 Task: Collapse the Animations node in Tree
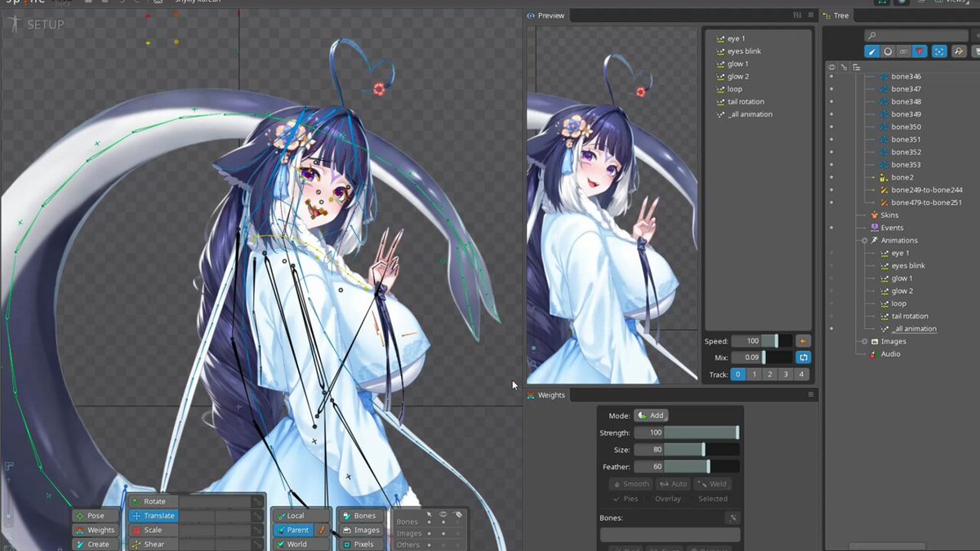[x=864, y=241]
